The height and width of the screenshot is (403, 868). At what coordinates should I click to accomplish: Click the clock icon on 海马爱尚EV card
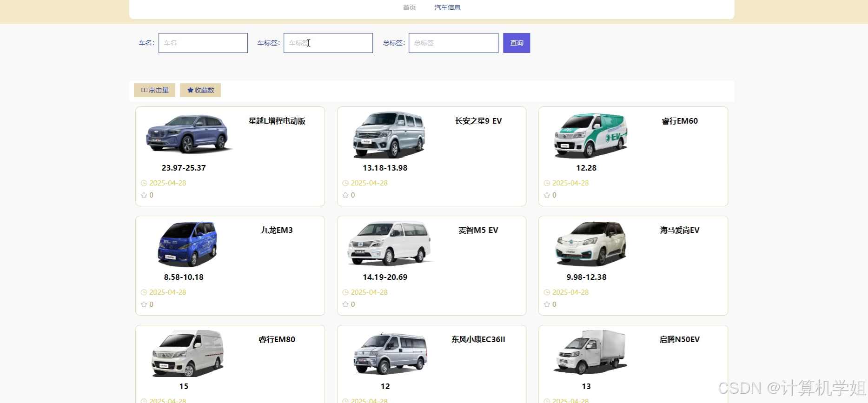(x=547, y=292)
